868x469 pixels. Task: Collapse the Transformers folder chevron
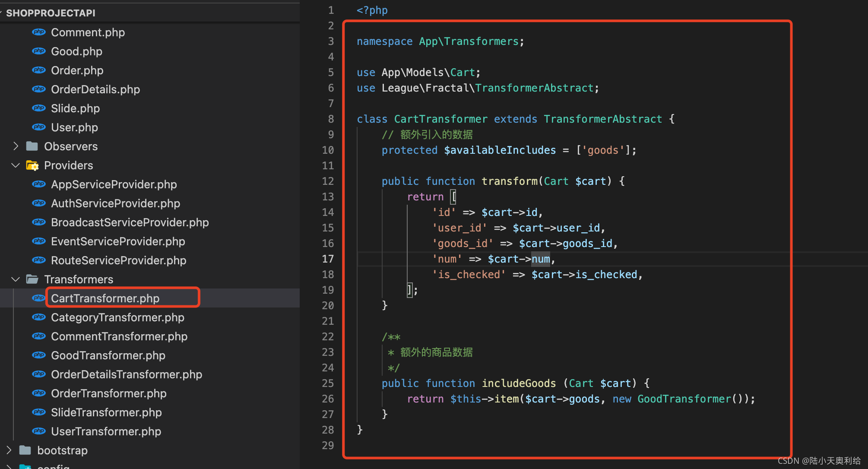16,279
